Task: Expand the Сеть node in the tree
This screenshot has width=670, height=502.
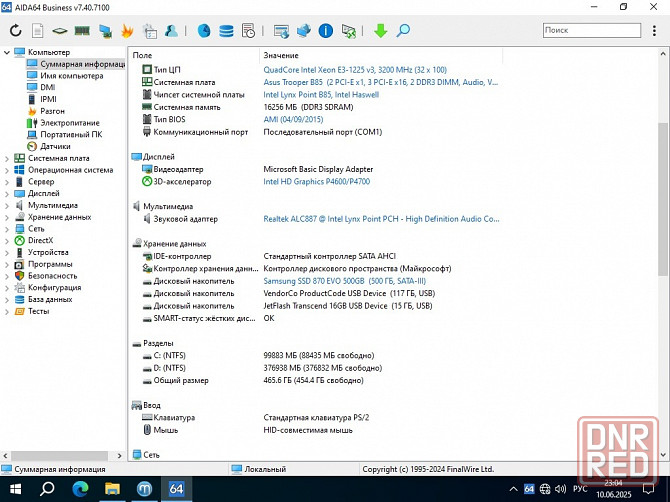Action: 6,229
